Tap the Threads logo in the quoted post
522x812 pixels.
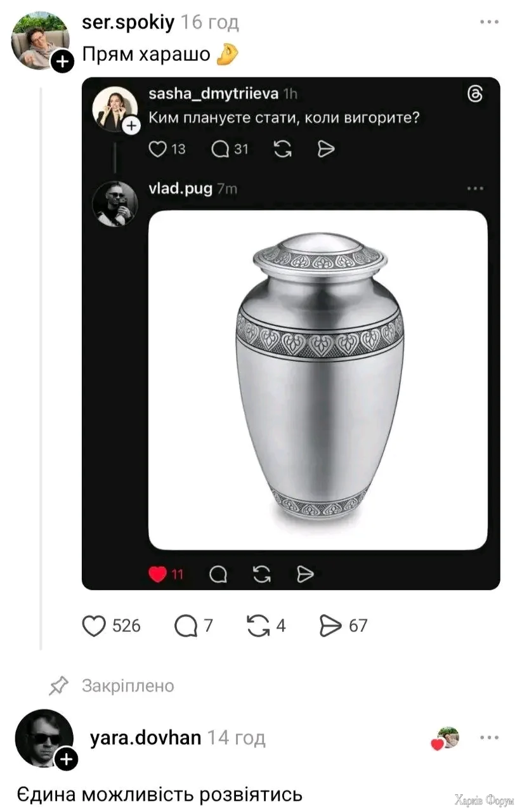474,95
